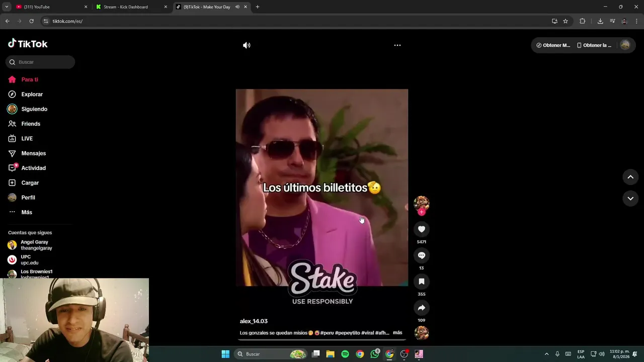
Task: Open Cargar to upload a video
Action: [30, 183]
